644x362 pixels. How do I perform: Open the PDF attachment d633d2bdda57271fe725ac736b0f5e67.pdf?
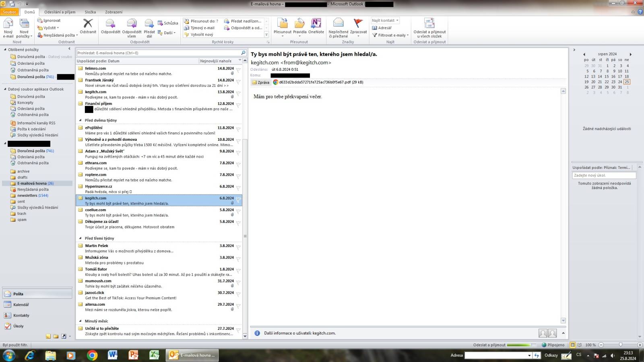[318, 82]
